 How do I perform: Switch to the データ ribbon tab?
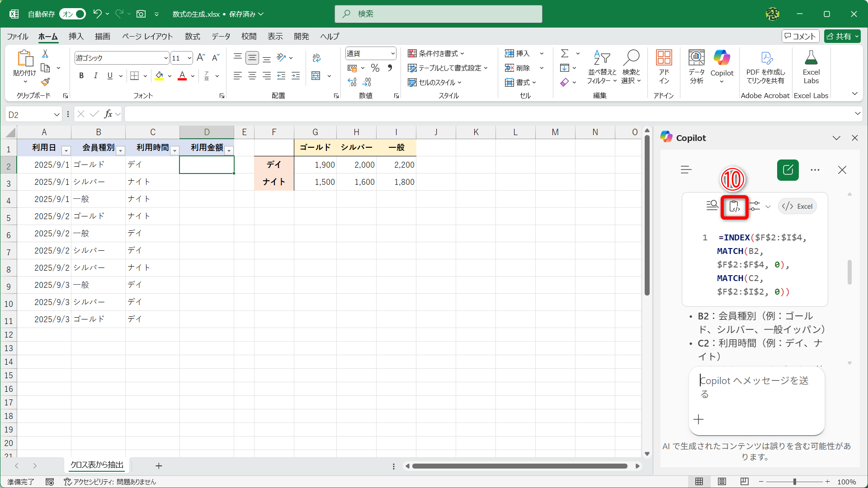point(221,37)
